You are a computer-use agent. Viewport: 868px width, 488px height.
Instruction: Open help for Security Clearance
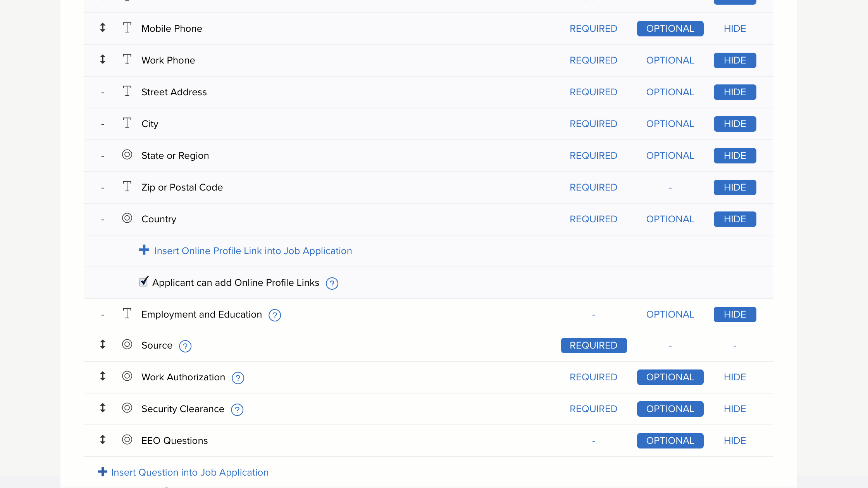(237, 410)
